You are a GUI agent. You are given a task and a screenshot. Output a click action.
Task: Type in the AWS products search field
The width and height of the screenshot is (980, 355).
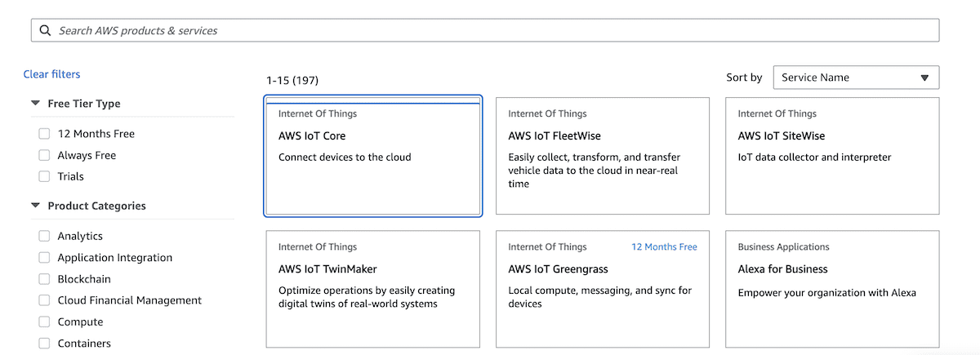pyautogui.click(x=490, y=30)
